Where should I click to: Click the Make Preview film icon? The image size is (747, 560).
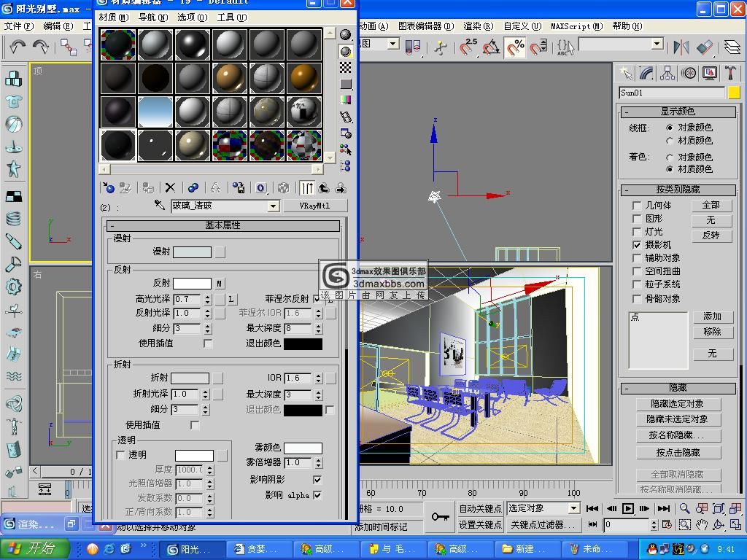(x=346, y=117)
